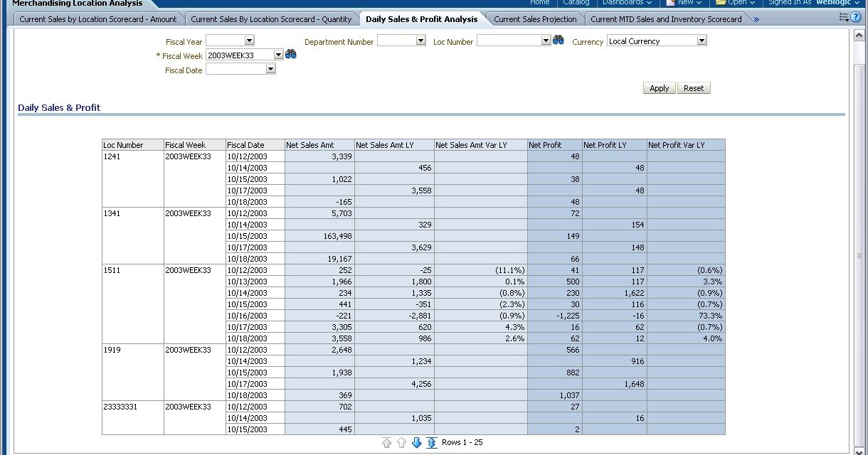Select Loc Number cell 1919
This screenshot has height=455, width=868.
133,373
